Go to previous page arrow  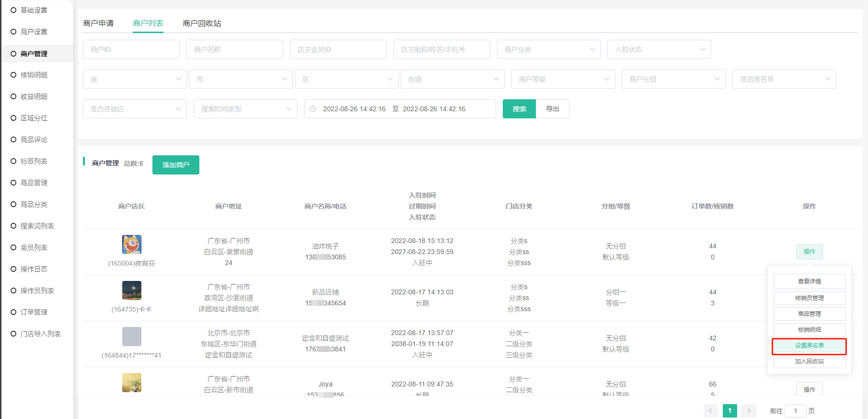click(710, 411)
